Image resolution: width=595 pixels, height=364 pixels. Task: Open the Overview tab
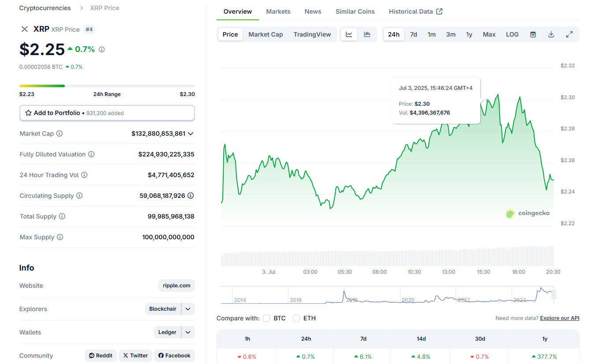pos(238,11)
